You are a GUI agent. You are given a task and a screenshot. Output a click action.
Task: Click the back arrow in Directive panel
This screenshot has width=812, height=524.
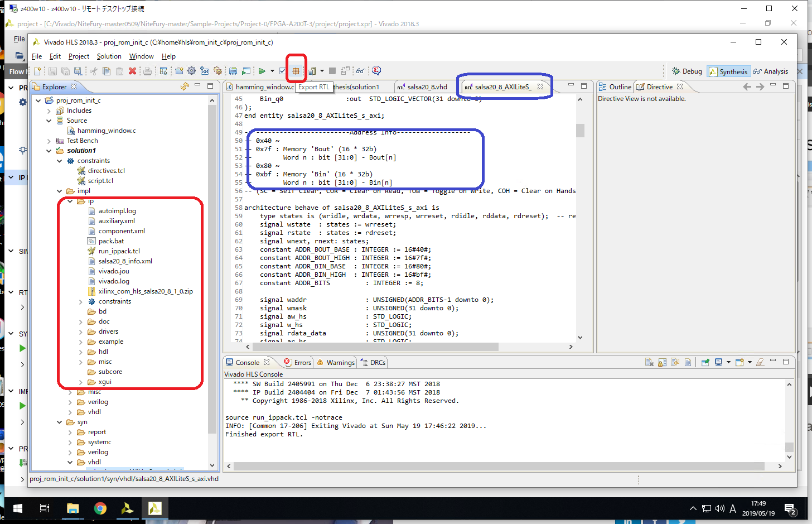[x=747, y=86]
